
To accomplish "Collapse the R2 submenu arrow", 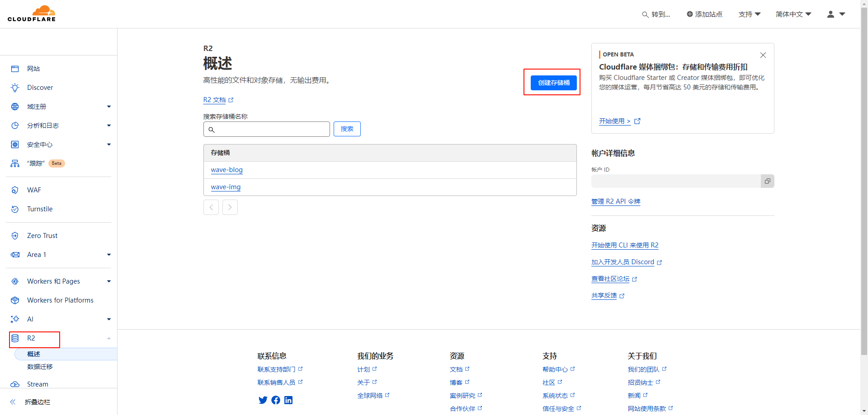I will tap(109, 338).
